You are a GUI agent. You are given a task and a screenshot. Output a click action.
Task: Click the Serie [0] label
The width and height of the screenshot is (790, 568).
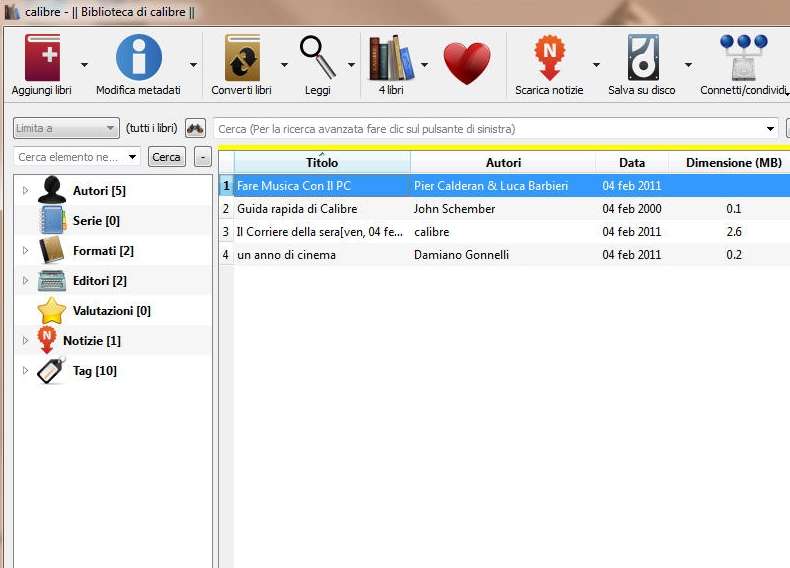pos(96,220)
